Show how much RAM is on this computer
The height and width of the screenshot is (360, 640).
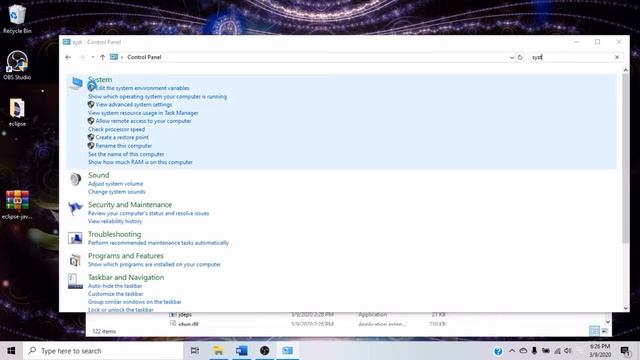(x=140, y=162)
